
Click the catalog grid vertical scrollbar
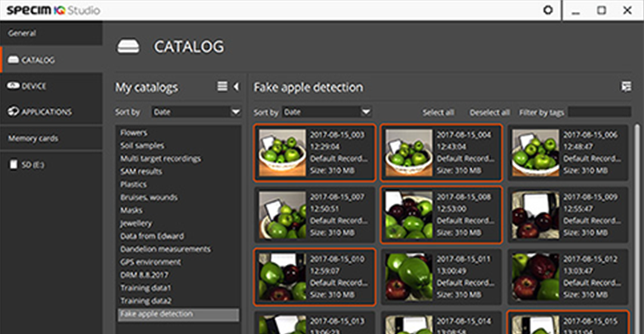pyautogui.click(x=637, y=228)
